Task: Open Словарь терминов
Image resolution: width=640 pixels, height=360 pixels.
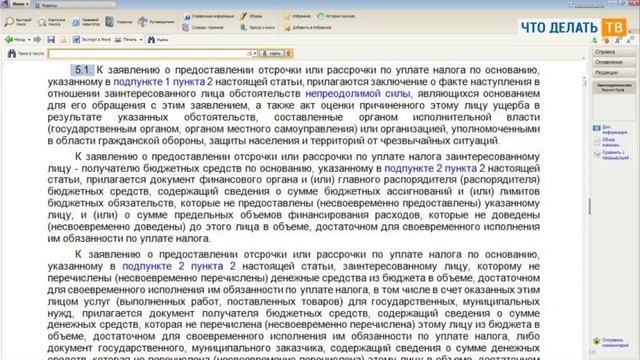Action: 203,27
